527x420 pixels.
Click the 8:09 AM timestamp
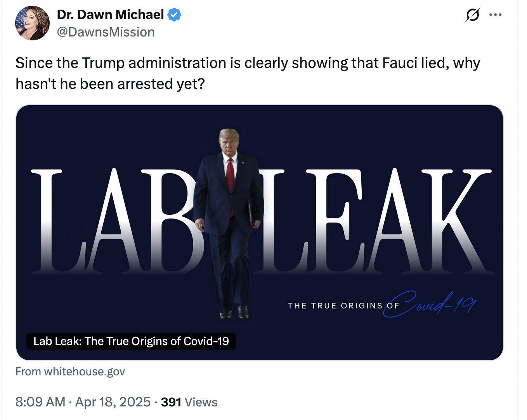point(40,402)
